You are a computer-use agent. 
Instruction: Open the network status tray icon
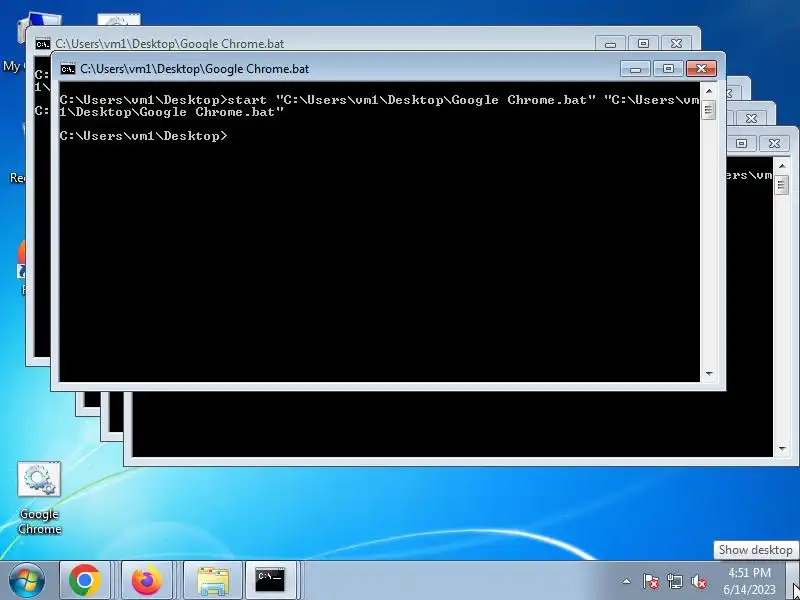click(674, 581)
